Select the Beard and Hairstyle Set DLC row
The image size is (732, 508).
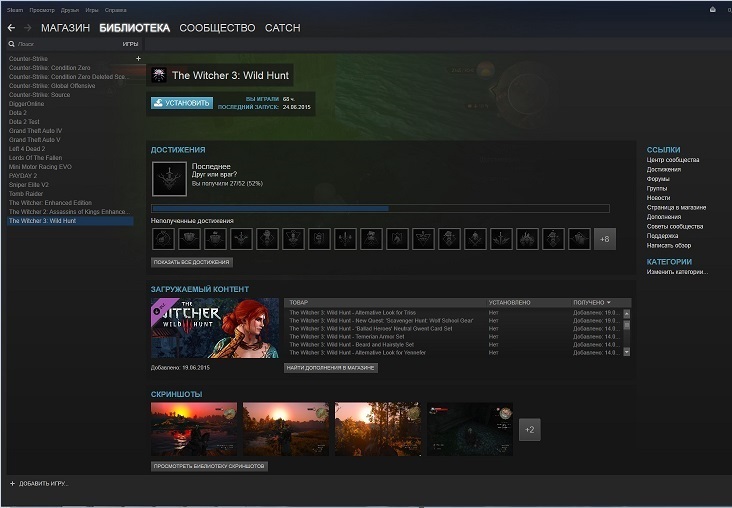tap(453, 345)
